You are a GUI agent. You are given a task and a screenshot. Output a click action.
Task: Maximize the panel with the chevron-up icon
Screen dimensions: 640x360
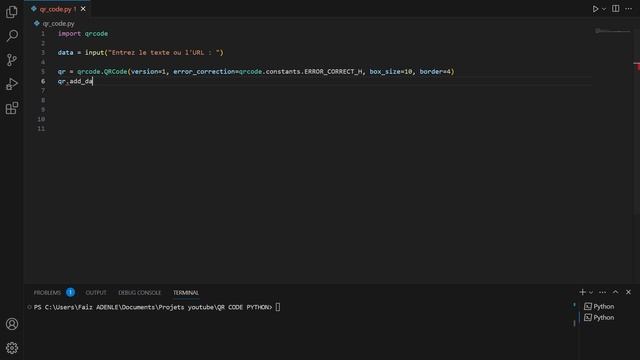tap(616, 292)
